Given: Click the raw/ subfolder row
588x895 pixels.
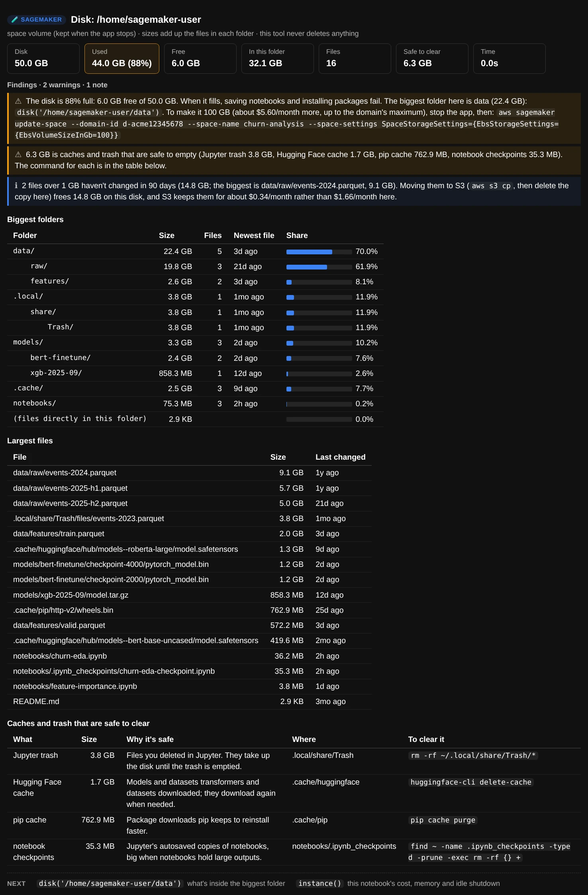Looking at the screenshot, I should (195, 267).
